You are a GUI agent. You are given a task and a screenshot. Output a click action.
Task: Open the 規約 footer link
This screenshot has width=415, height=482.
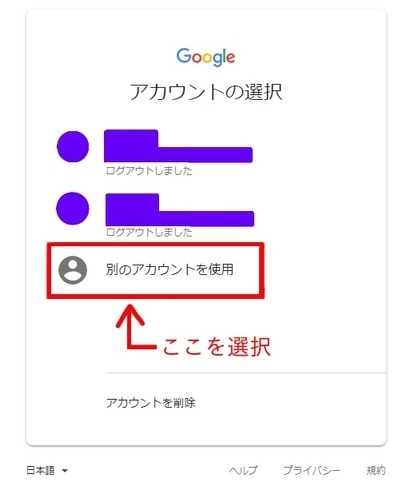pos(376,470)
